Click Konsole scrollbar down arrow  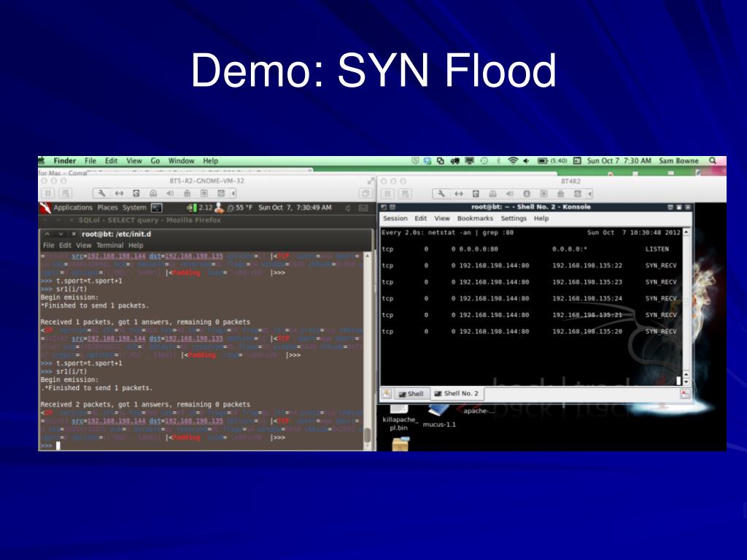pyautogui.click(x=686, y=382)
